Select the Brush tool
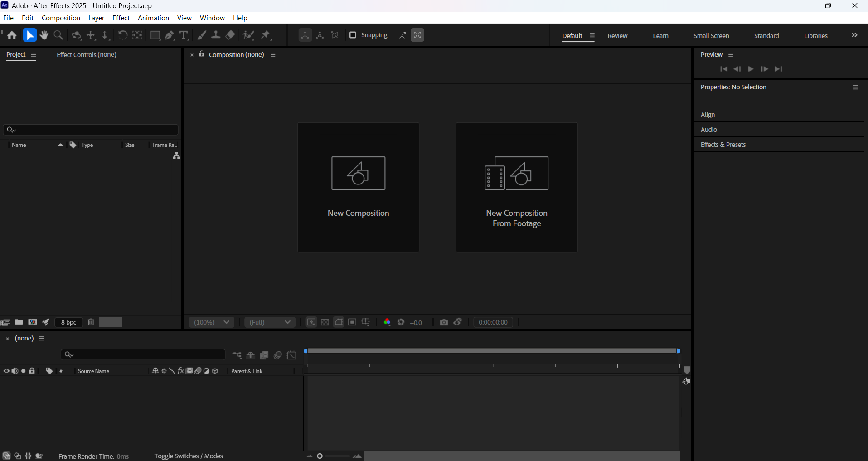 tap(201, 35)
